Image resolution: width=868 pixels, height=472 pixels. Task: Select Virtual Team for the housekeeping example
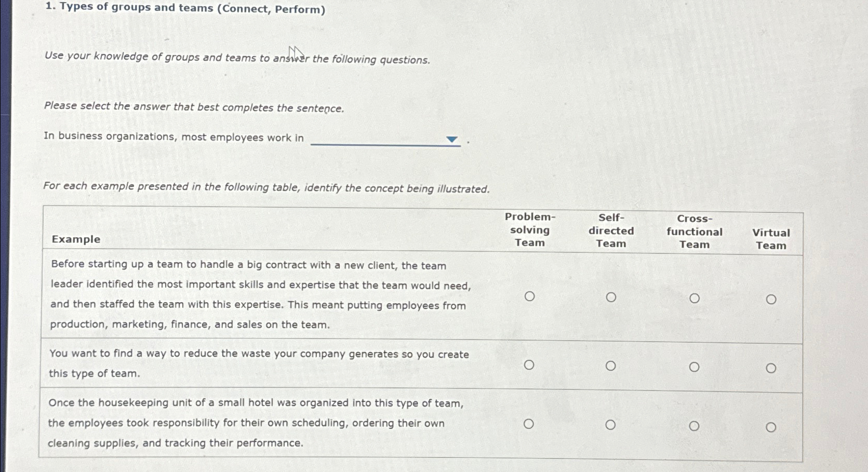pyautogui.click(x=771, y=426)
